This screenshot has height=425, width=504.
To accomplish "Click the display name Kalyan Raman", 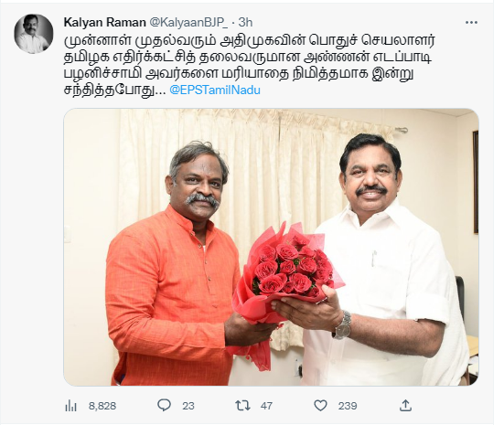I will [105, 23].
